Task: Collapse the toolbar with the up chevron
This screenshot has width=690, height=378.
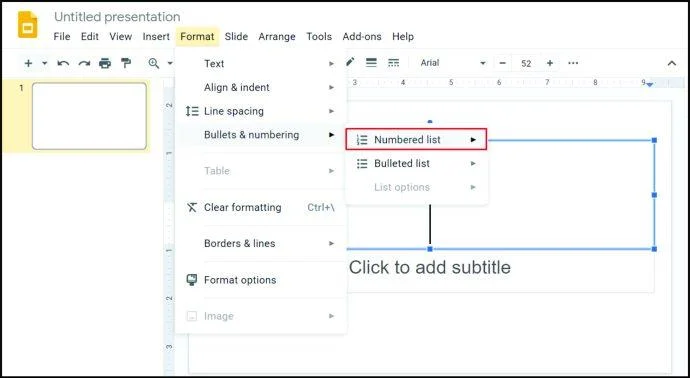Action: (672, 63)
